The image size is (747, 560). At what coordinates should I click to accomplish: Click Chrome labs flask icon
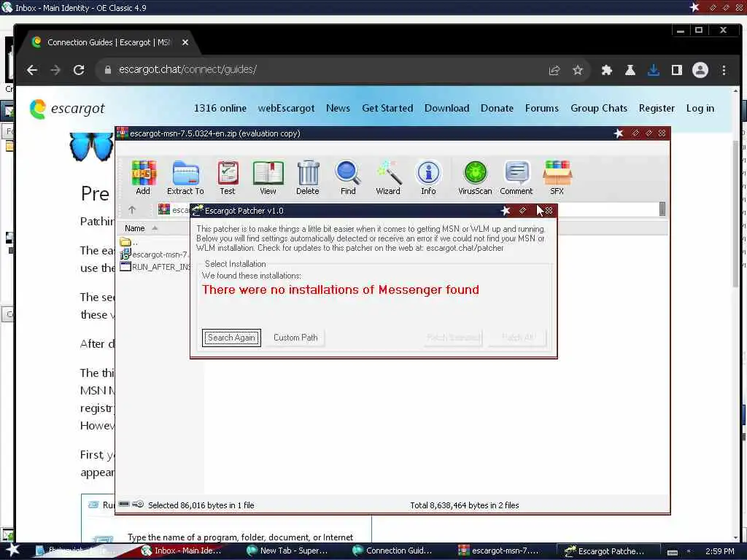(x=630, y=71)
